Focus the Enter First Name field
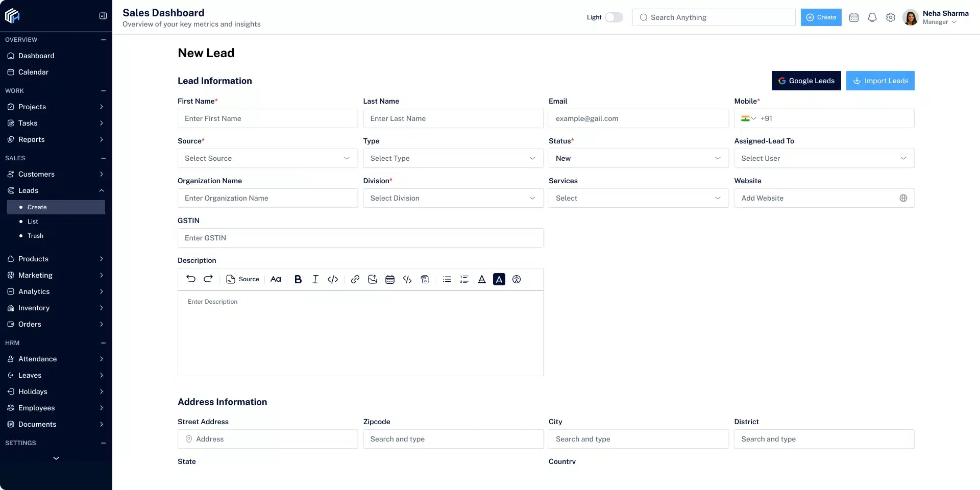Screen dimensions: 980x490 pyautogui.click(x=267, y=118)
